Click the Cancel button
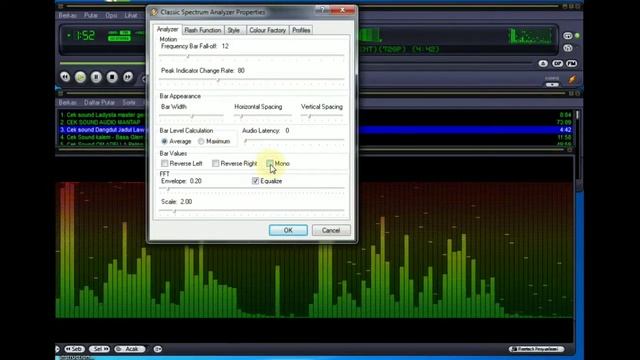This screenshot has width=640, height=360. coord(331,230)
